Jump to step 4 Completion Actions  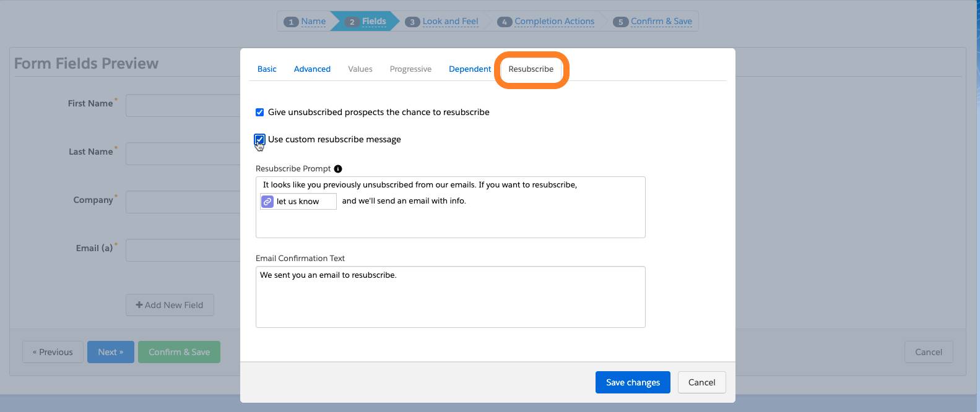(x=546, y=22)
